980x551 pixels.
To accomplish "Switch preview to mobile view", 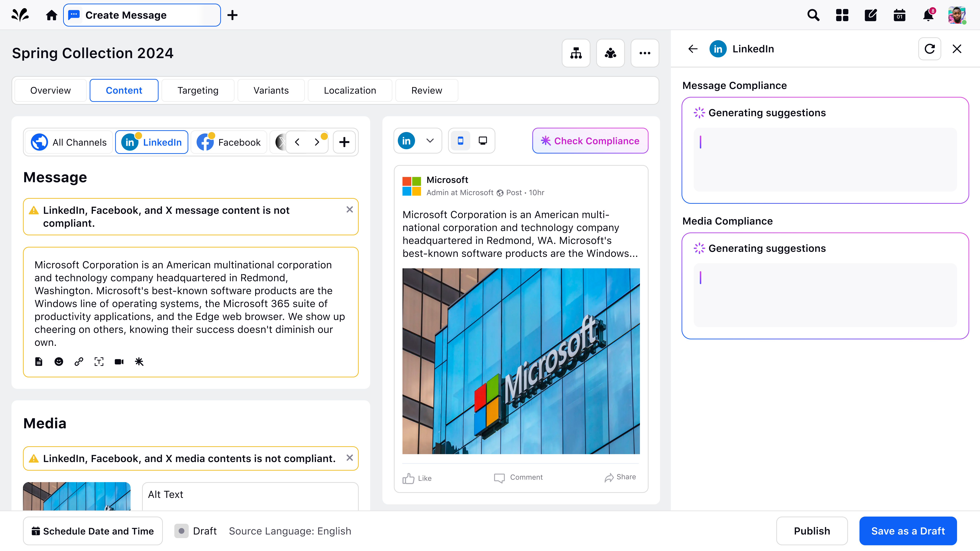I will [x=460, y=141].
